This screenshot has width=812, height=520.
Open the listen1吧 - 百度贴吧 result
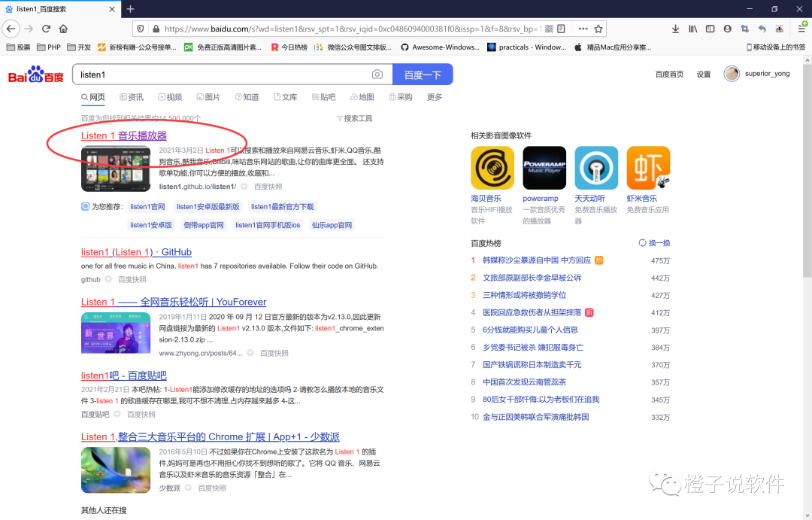tap(124, 376)
